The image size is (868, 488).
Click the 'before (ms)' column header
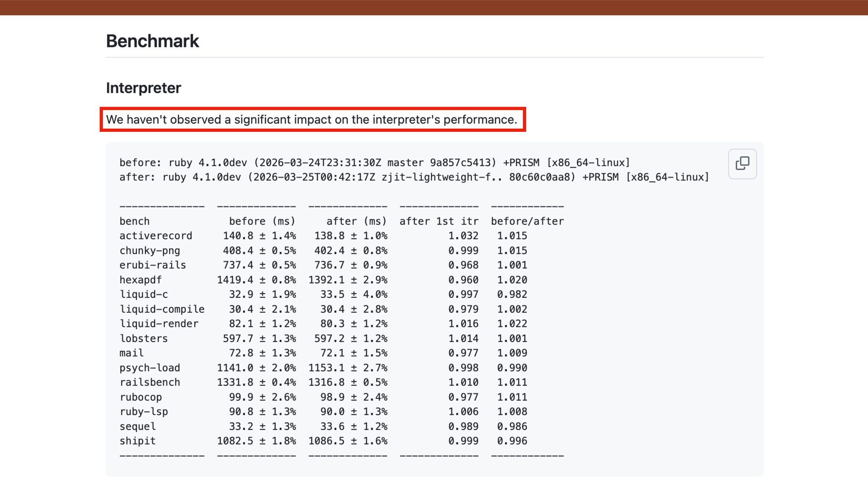(x=262, y=221)
